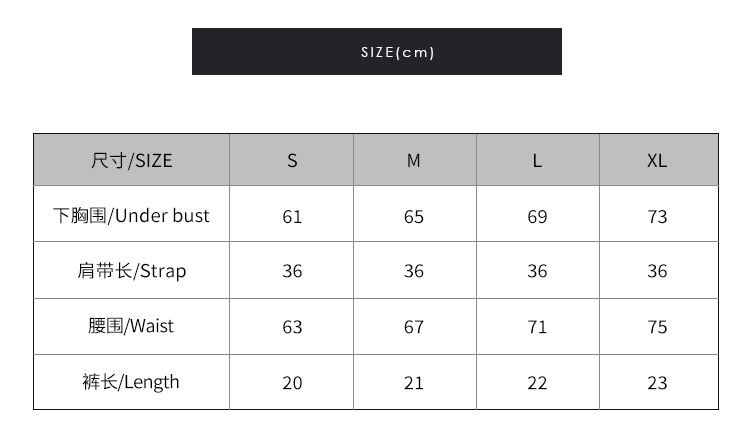Image resolution: width=750 pixels, height=443 pixels.
Task: Select Under bust value 65 for M
Action: 414,217
